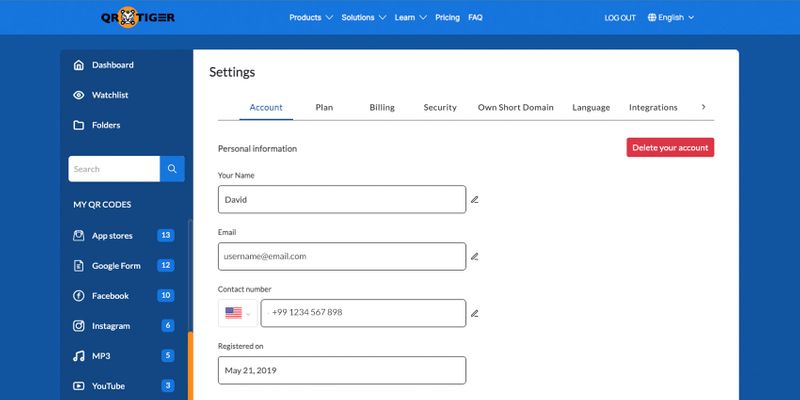Click the orange sidebar scrollbar

191,366
